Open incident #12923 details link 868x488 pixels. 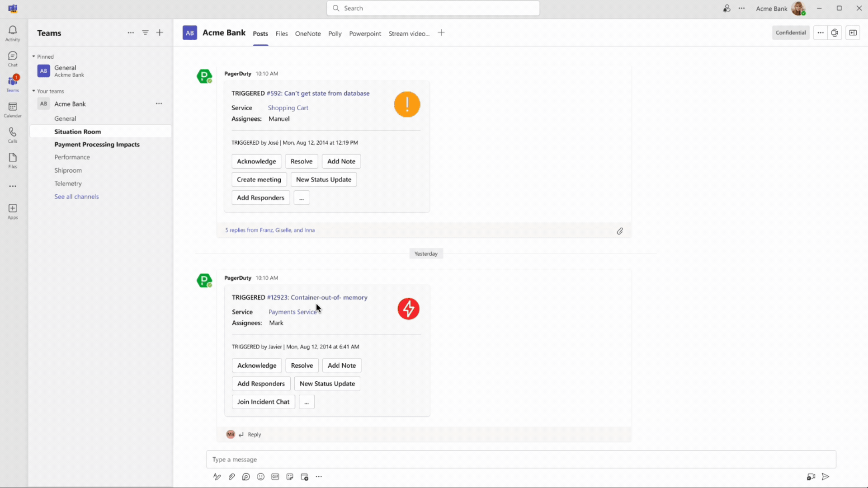point(316,297)
